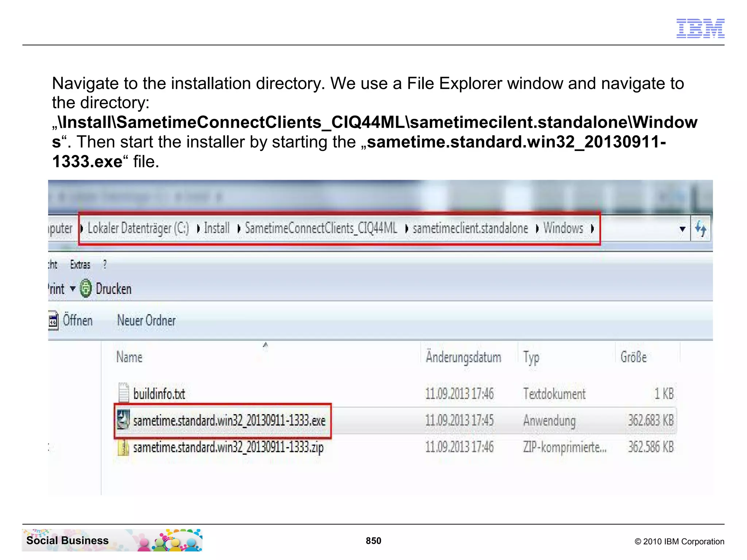Open the Extras menu
This screenshot has height=560, width=747.
pos(80,265)
